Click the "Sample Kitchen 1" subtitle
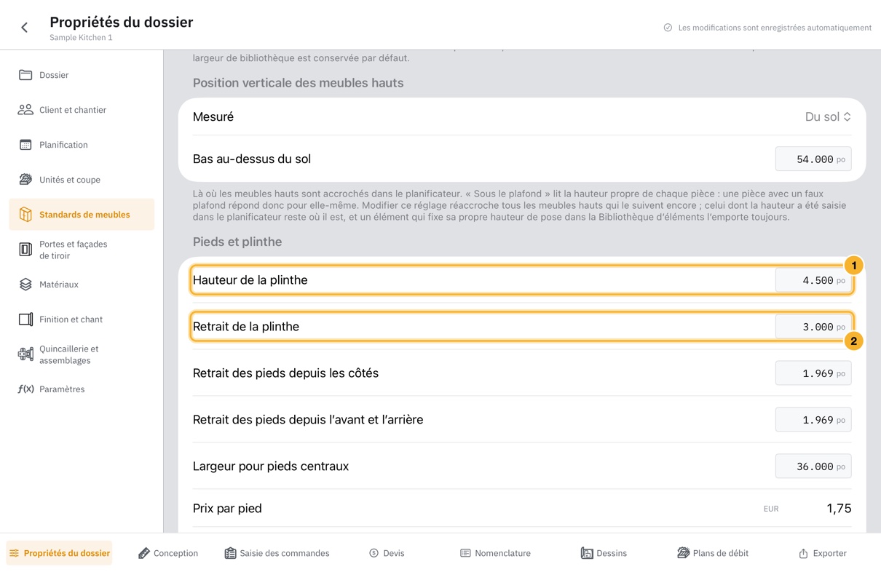 tap(81, 38)
